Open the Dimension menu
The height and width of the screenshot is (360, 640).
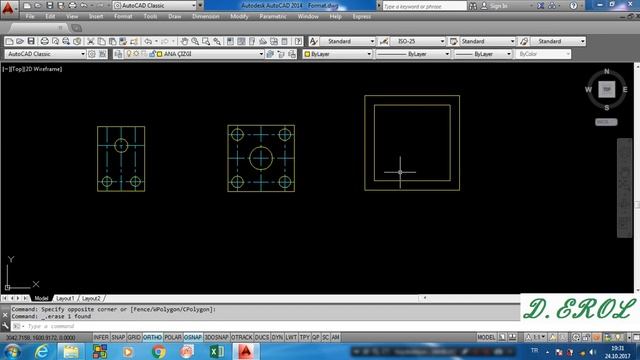[205, 17]
